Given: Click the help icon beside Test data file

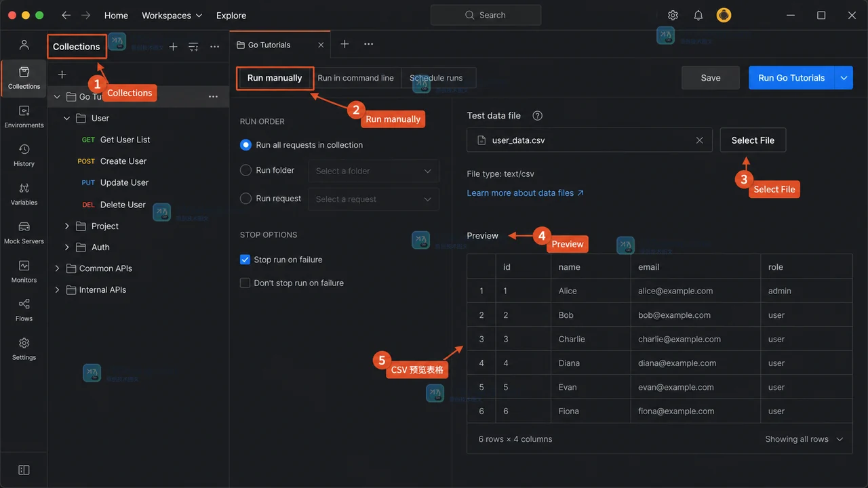Looking at the screenshot, I should point(538,116).
